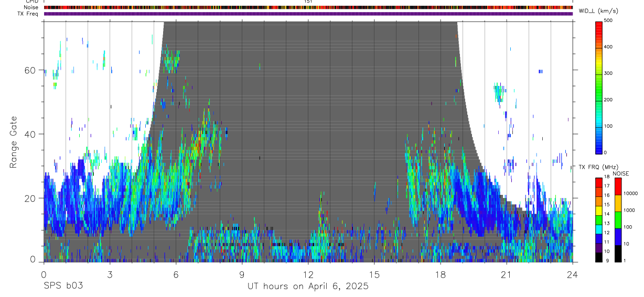
Task: Click the '14' tick on the TX FRQ legend
Action: pyautogui.click(x=606, y=214)
